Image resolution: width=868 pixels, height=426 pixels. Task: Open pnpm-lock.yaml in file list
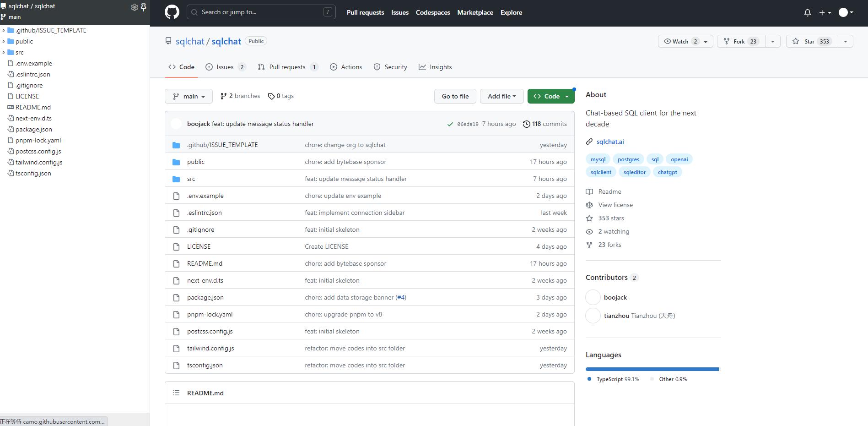coord(210,315)
